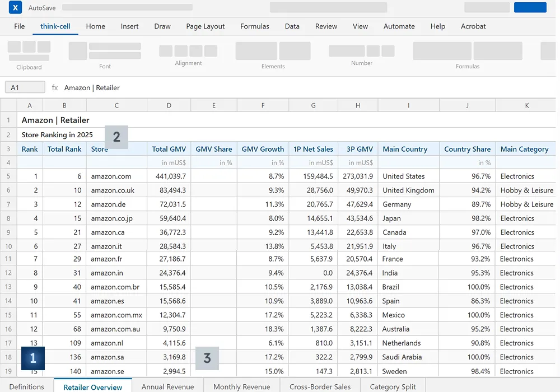Click the Excel app logo icon
The height and width of the screenshot is (392, 560).
pos(16,8)
